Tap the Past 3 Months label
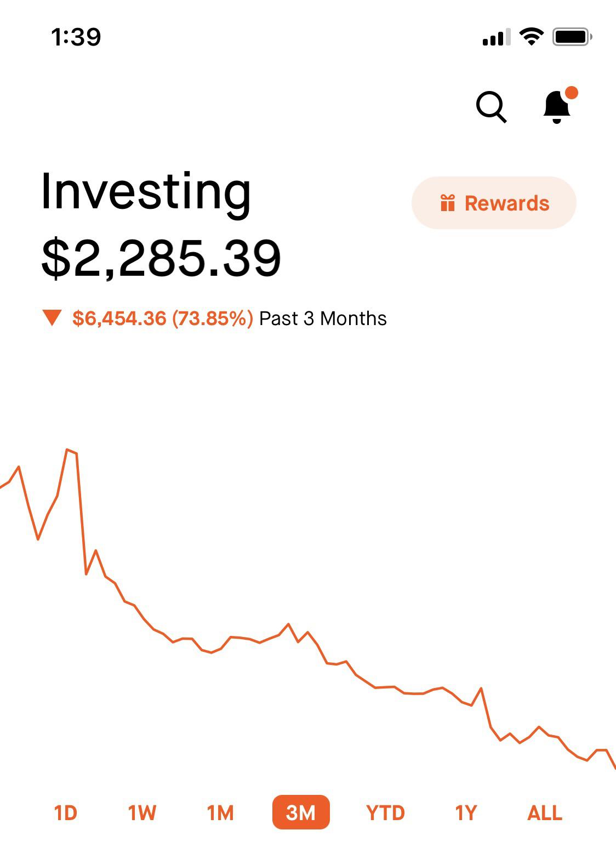616x853 pixels. coord(323,319)
